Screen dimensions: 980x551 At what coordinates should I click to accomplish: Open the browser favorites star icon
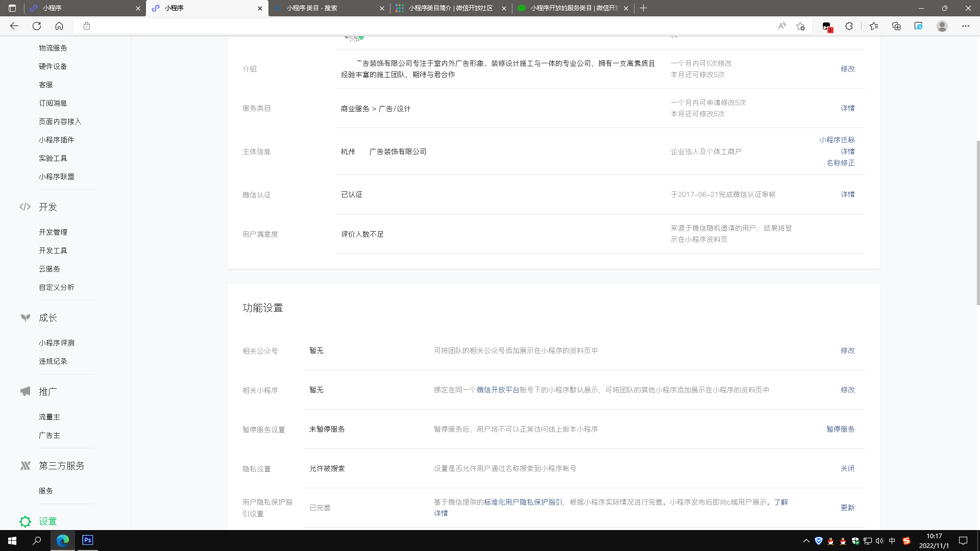click(873, 26)
